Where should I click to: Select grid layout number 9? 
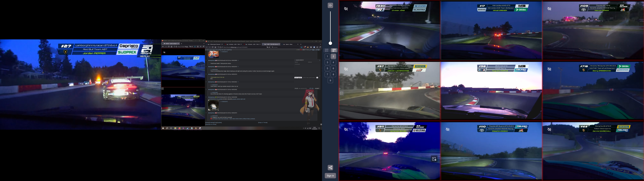point(330,81)
